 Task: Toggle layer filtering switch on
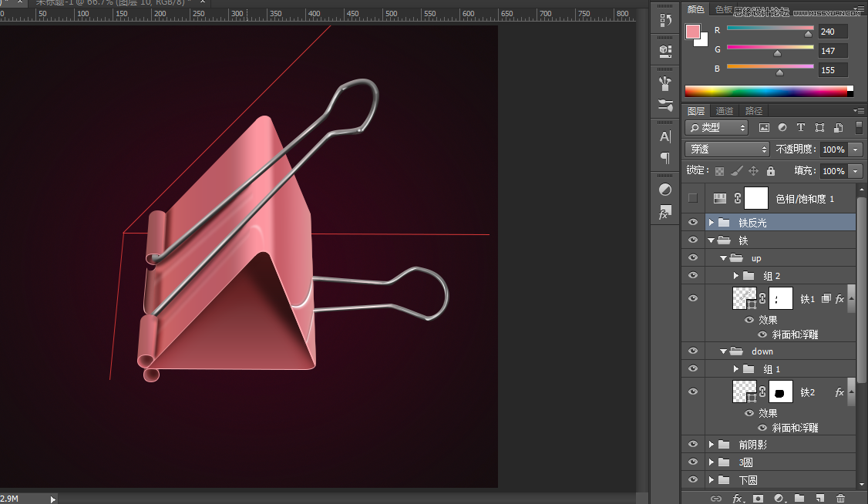pos(859,128)
